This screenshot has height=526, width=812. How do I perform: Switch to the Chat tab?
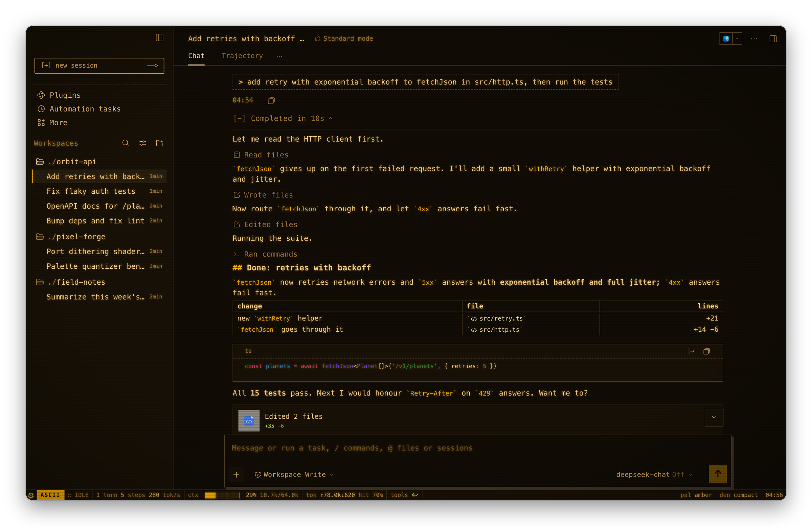[196, 56]
